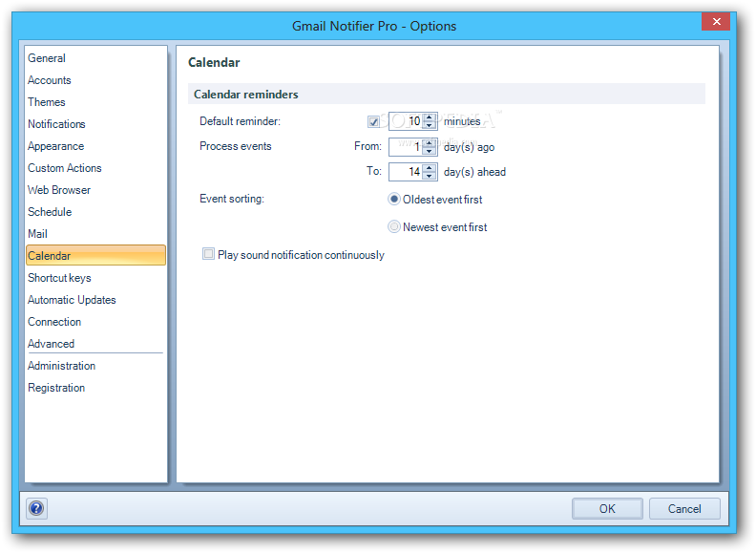Select the highlighted Calendar section
Screen dimensions: 756x553
point(96,255)
